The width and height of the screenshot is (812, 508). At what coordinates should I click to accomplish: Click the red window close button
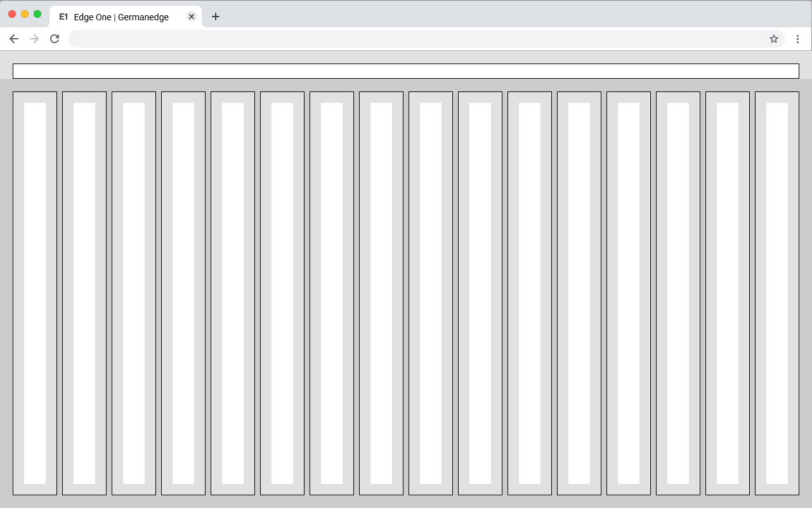point(12,14)
